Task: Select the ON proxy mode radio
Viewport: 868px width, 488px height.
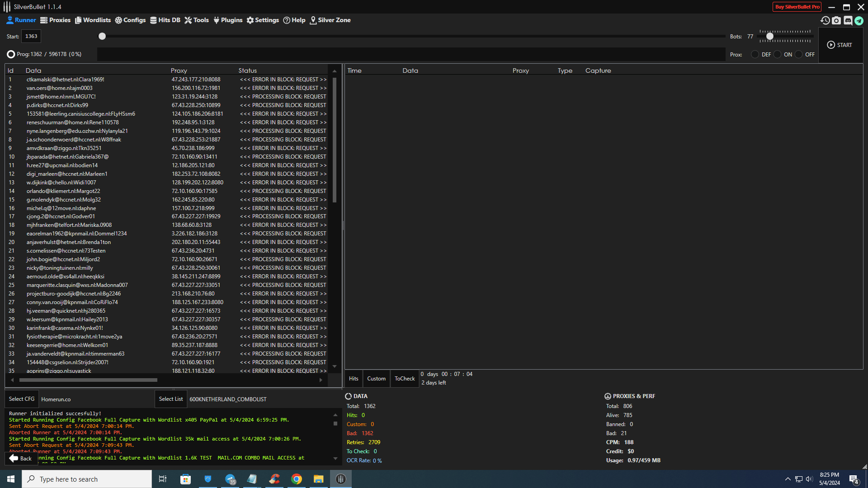Action: [778, 54]
